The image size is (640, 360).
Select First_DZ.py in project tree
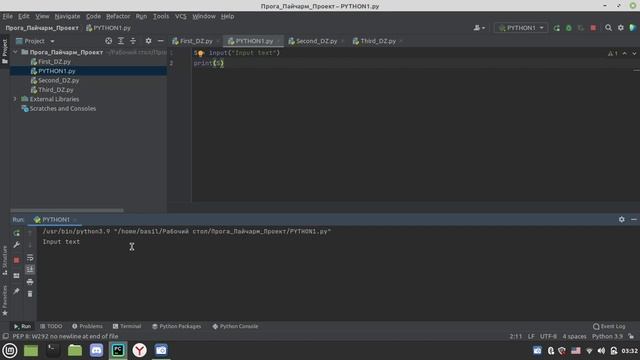pos(54,62)
